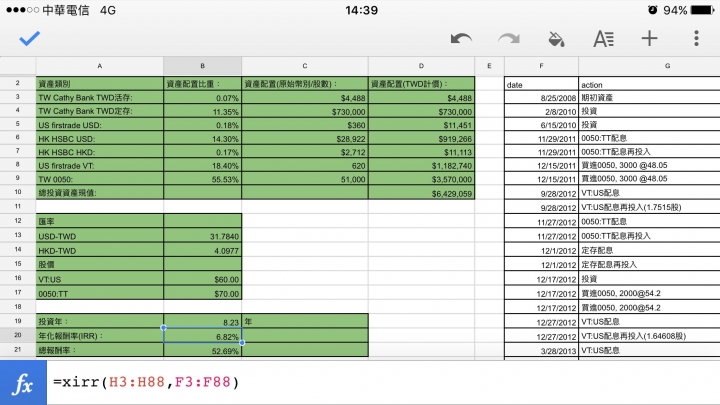Select column G header
The height and width of the screenshot is (405, 720).
pyautogui.click(x=649, y=66)
